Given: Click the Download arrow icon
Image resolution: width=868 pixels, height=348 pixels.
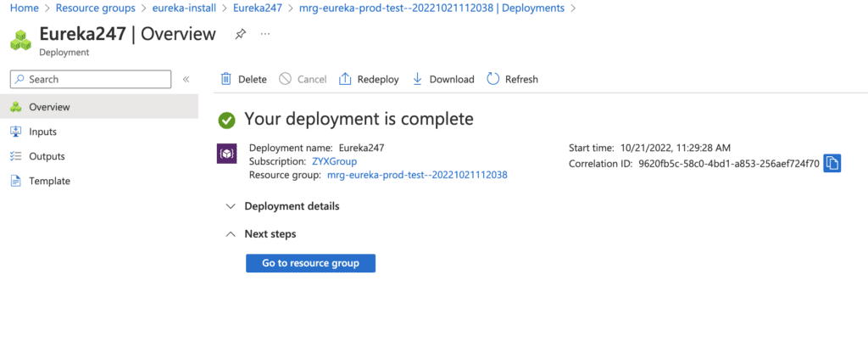Looking at the screenshot, I should tap(417, 79).
